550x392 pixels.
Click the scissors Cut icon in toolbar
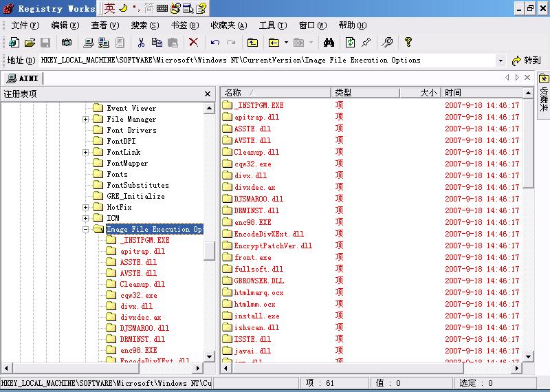pos(141,43)
